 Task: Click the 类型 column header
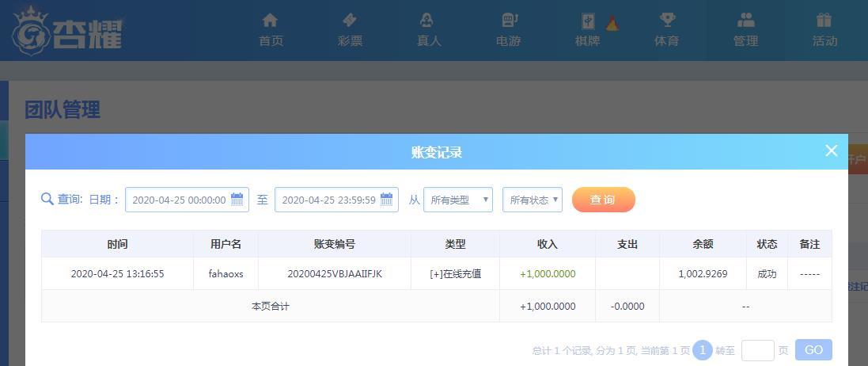(x=455, y=244)
